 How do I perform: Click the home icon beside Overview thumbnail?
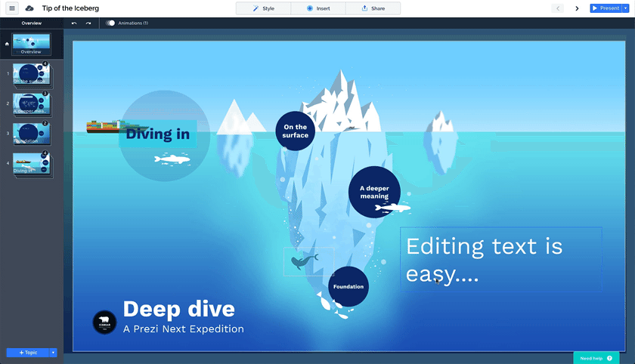7,44
